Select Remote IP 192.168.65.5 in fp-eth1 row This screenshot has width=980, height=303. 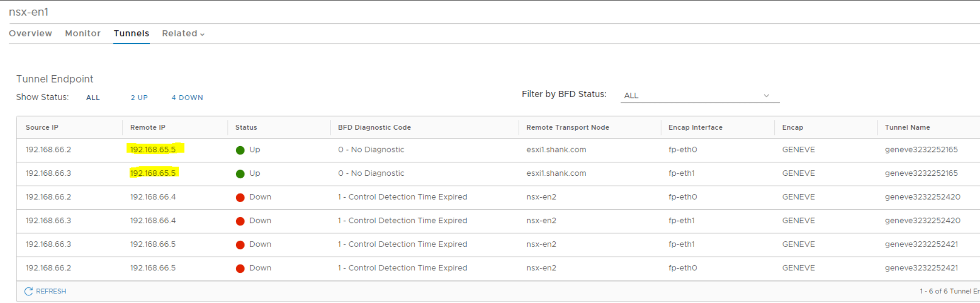pos(153,173)
